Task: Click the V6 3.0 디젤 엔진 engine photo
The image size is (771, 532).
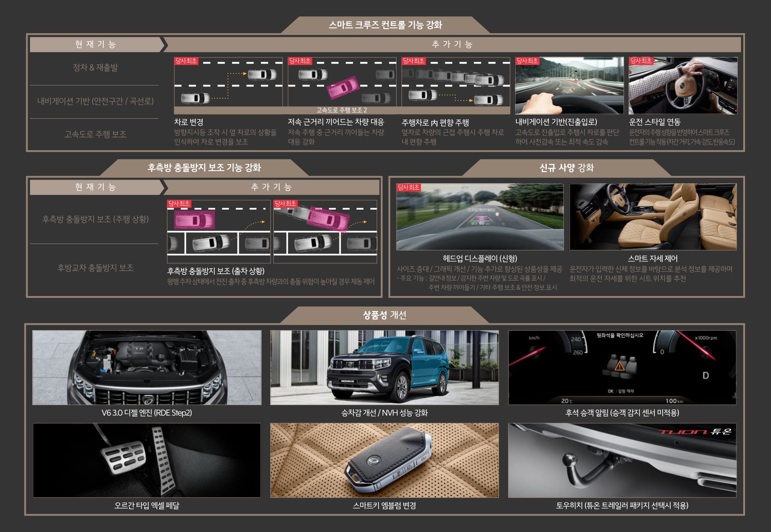Action: [147, 367]
